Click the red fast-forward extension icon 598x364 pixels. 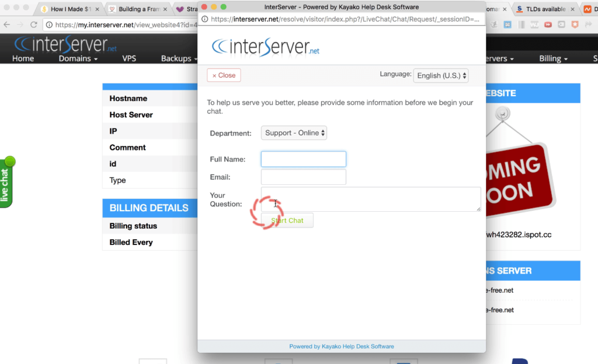click(548, 24)
